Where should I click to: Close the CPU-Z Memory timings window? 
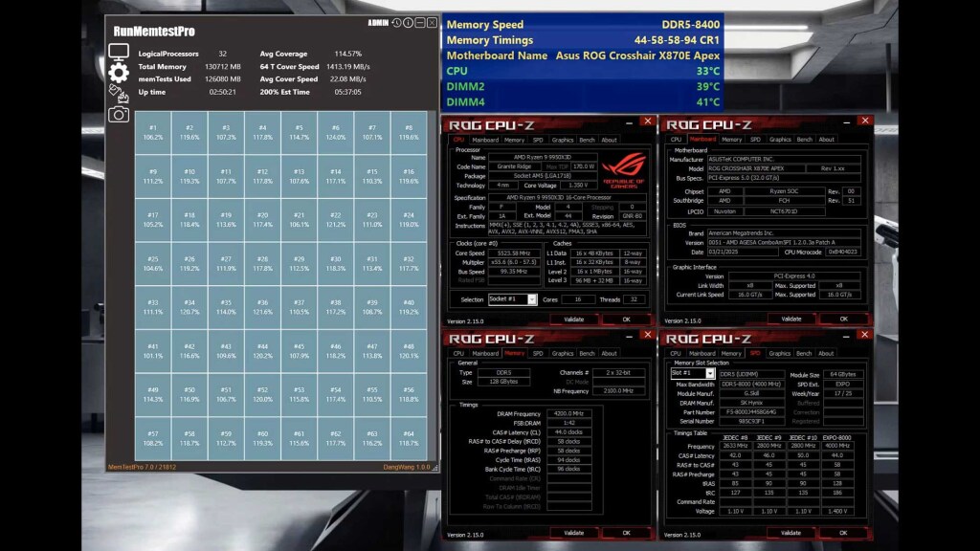648,335
